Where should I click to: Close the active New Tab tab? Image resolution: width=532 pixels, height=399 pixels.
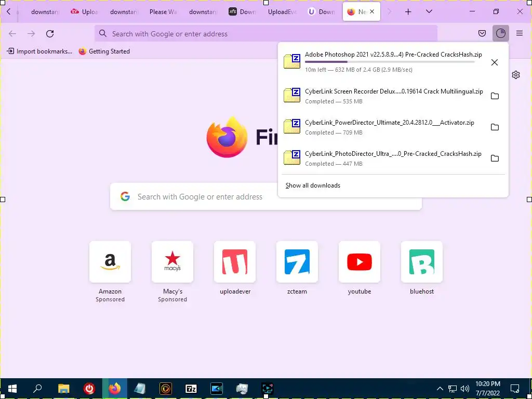tap(372, 11)
